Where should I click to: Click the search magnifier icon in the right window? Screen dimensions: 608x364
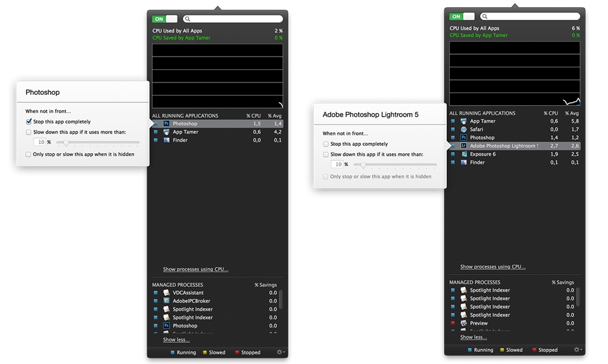485,16
